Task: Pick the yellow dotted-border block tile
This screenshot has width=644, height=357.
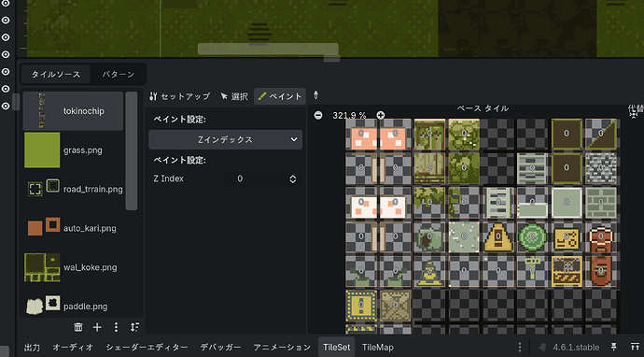Action: pos(361,306)
